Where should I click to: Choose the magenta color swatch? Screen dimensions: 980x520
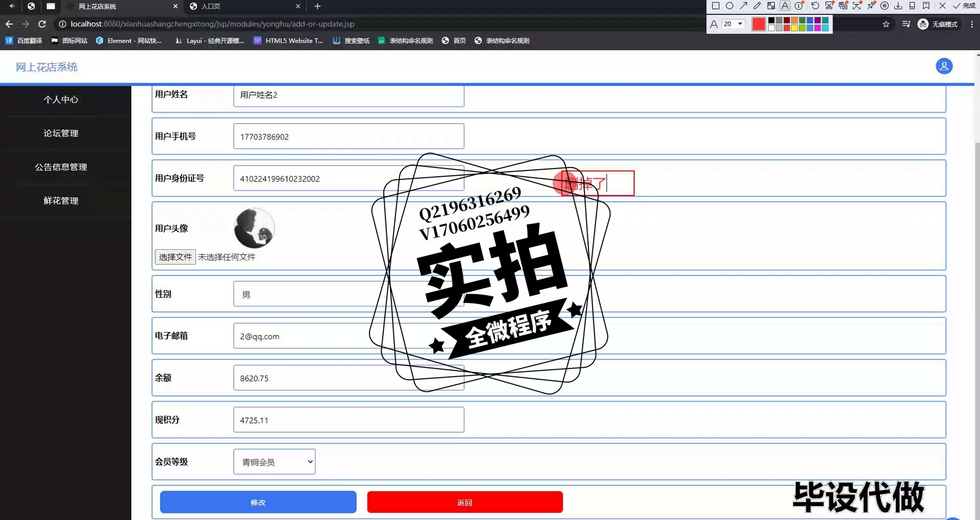pos(817,28)
